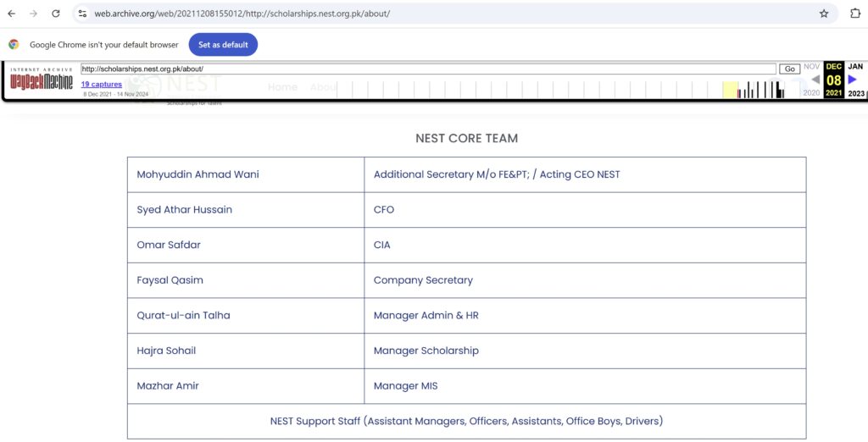Click the Wayback Machine URL input field

tap(428, 69)
